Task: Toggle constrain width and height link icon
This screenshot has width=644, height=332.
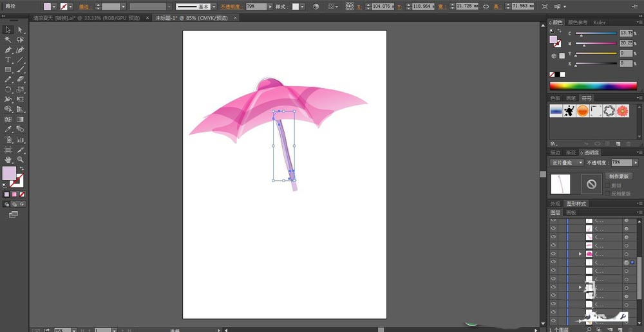Action: pos(486,6)
